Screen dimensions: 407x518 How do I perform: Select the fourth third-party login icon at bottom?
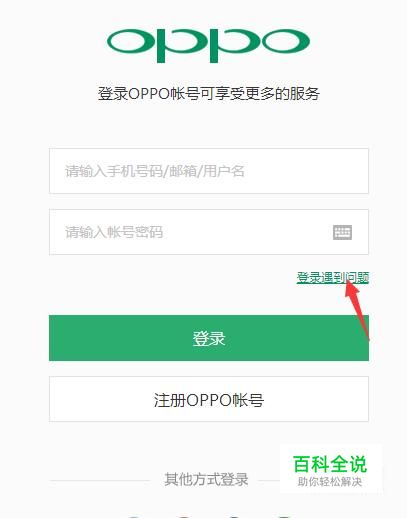[x=284, y=516]
